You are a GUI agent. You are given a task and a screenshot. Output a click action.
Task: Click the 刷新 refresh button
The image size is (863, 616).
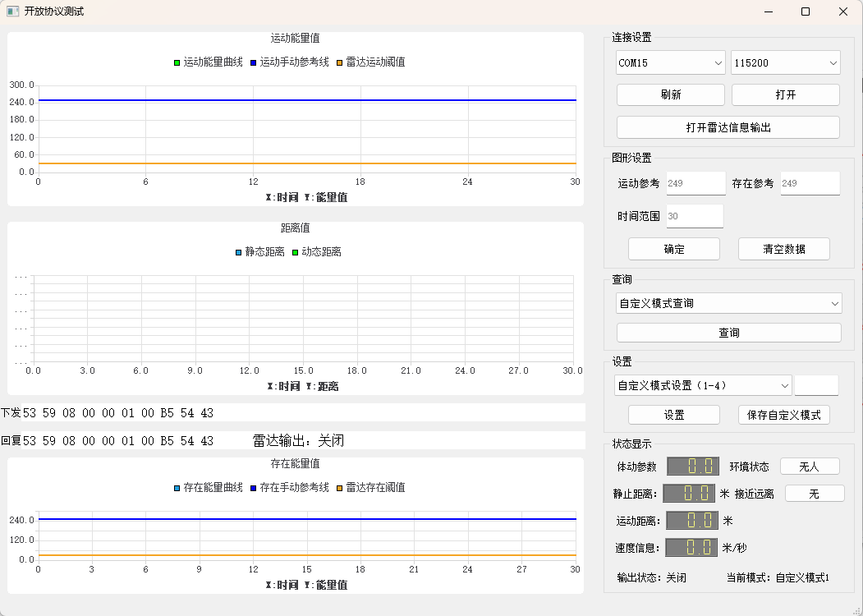pos(670,94)
